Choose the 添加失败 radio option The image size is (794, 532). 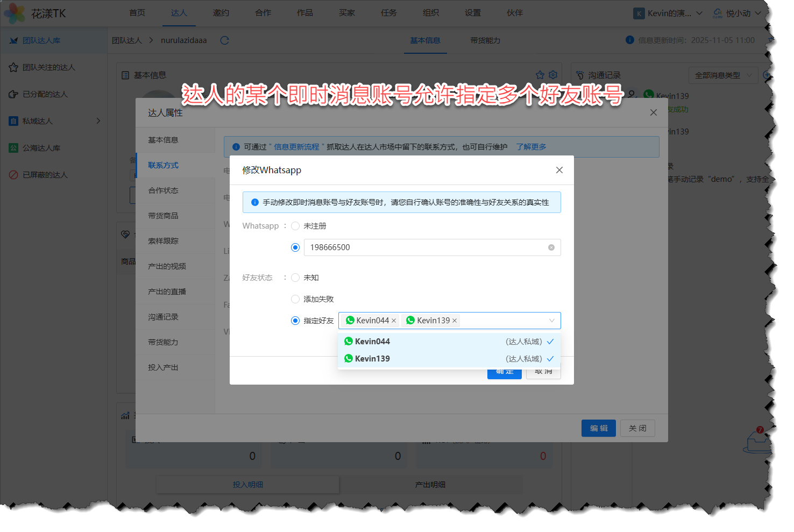pos(295,299)
